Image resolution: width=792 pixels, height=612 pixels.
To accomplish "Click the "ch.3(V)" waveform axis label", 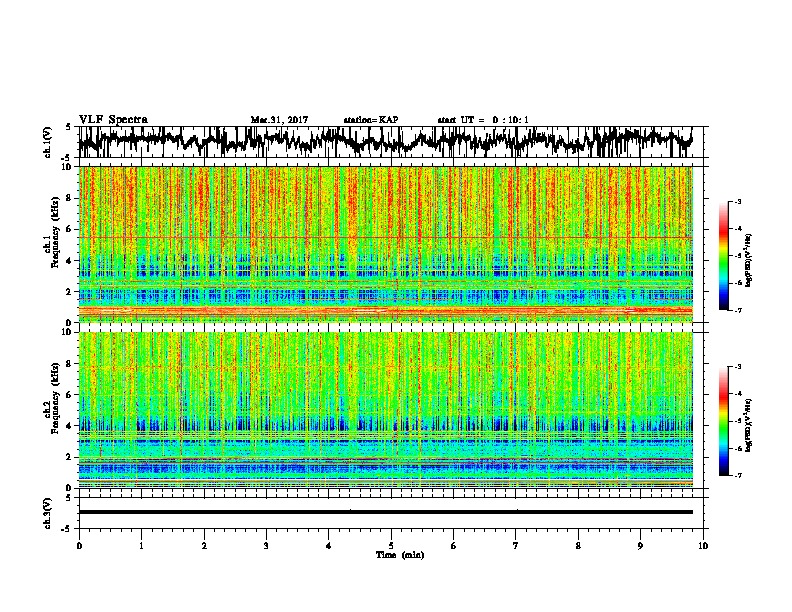I will pyautogui.click(x=48, y=513).
